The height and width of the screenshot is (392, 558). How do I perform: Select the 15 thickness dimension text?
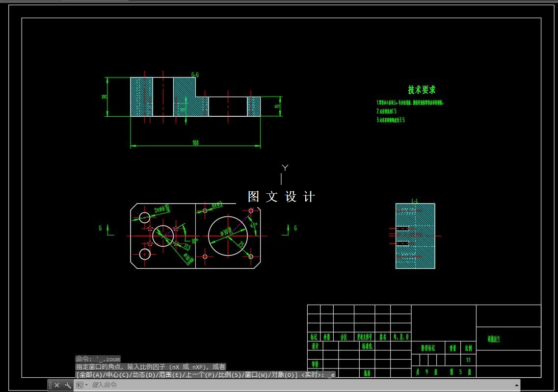tap(277, 106)
